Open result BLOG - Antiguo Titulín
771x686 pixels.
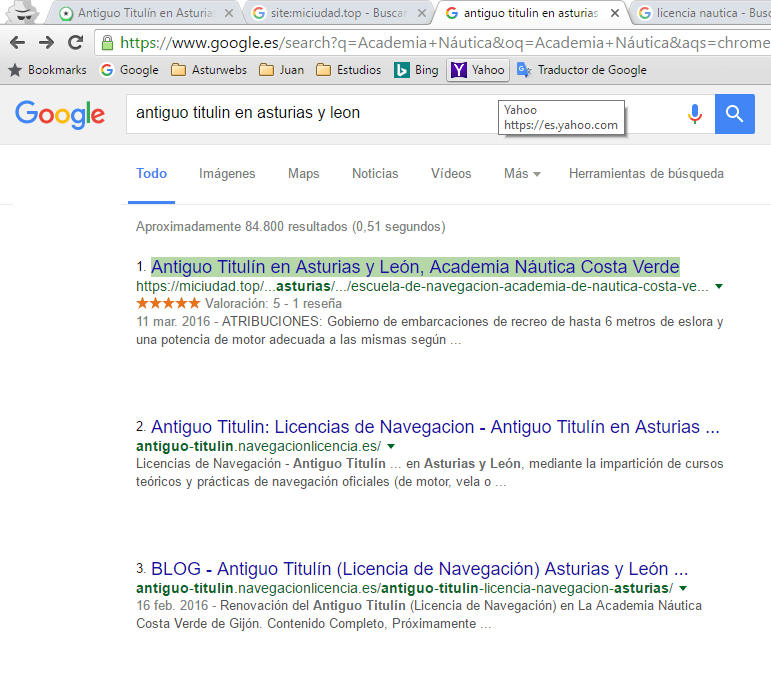pyautogui.click(x=419, y=569)
